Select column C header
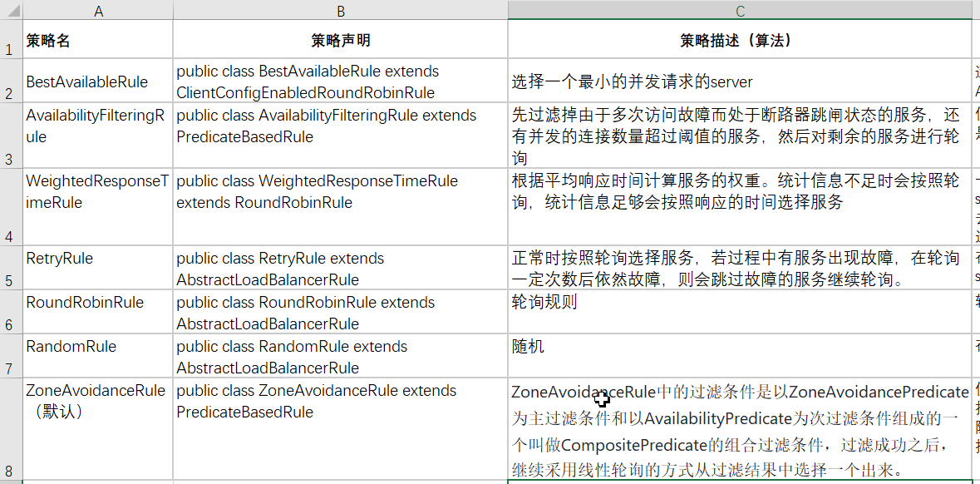Image resolution: width=980 pixels, height=484 pixels. (739, 10)
